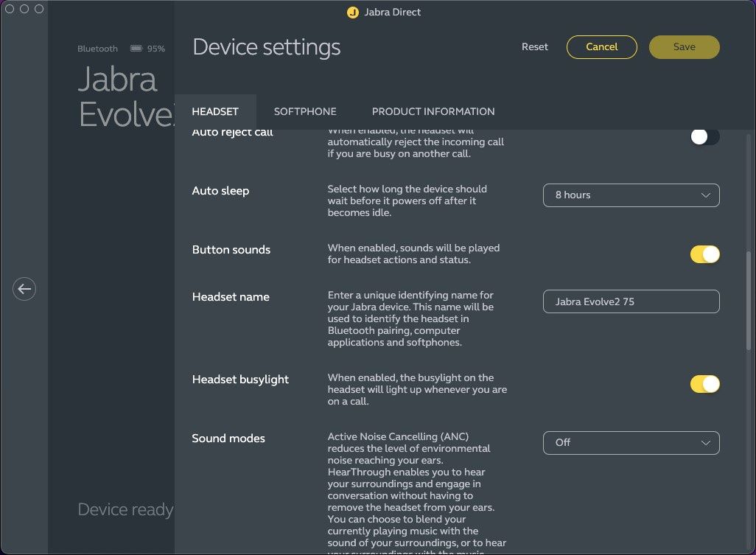The height and width of the screenshot is (555, 756).
Task: Click the Headset name setting label
Action: [x=231, y=296]
